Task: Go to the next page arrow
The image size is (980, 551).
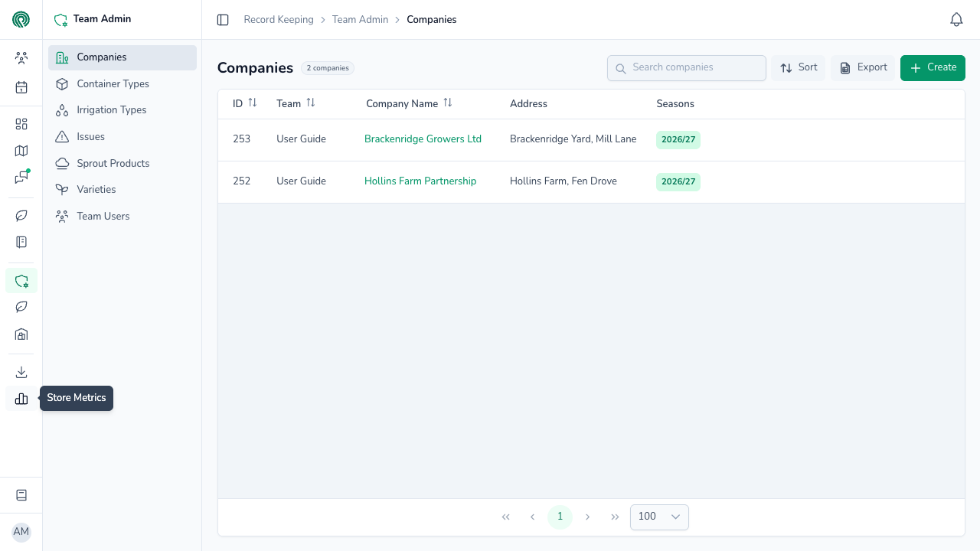Action: (x=587, y=517)
